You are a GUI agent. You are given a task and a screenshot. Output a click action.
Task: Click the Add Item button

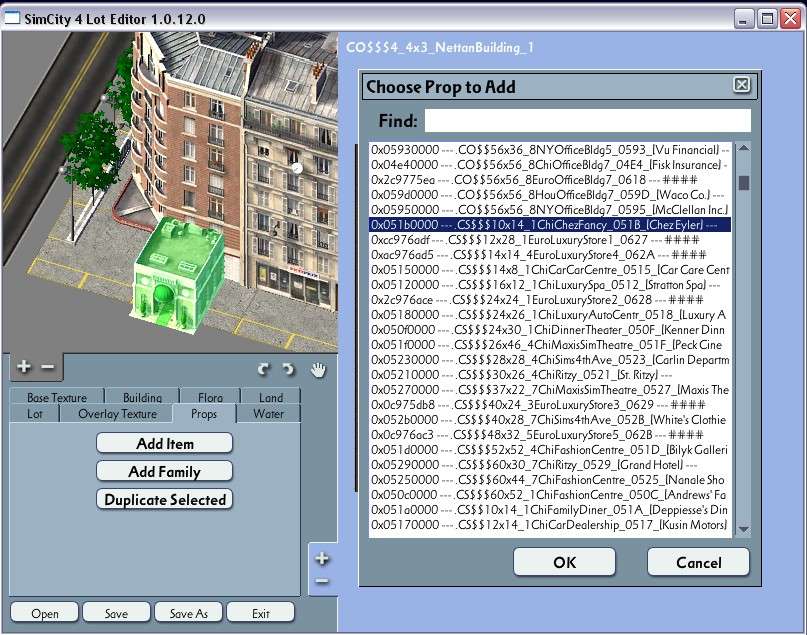point(165,444)
